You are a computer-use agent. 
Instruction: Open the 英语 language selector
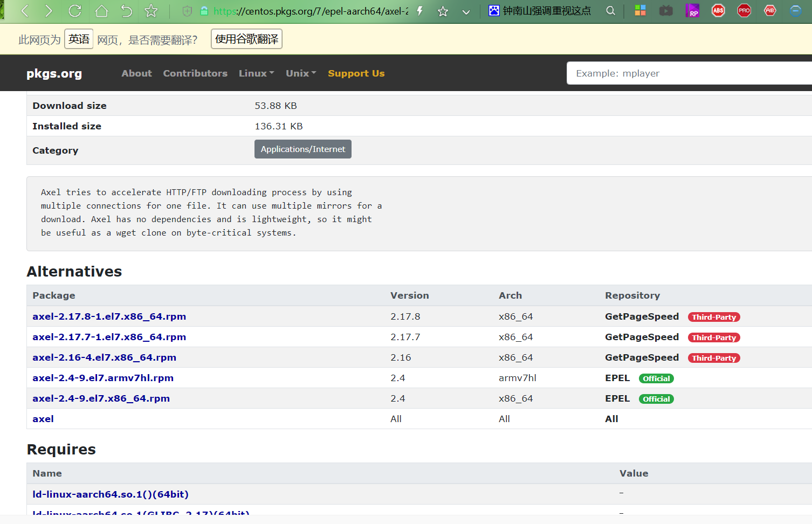point(79,39)
